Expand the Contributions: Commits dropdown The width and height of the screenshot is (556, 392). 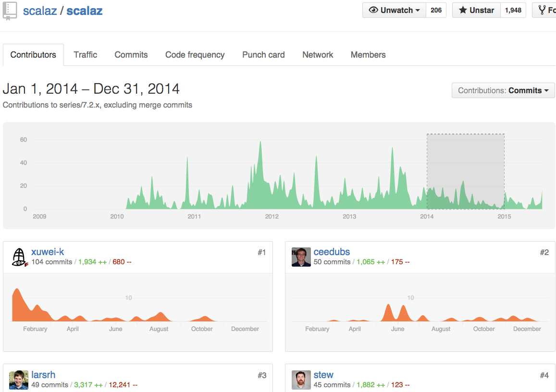click(x=503, y=90)
